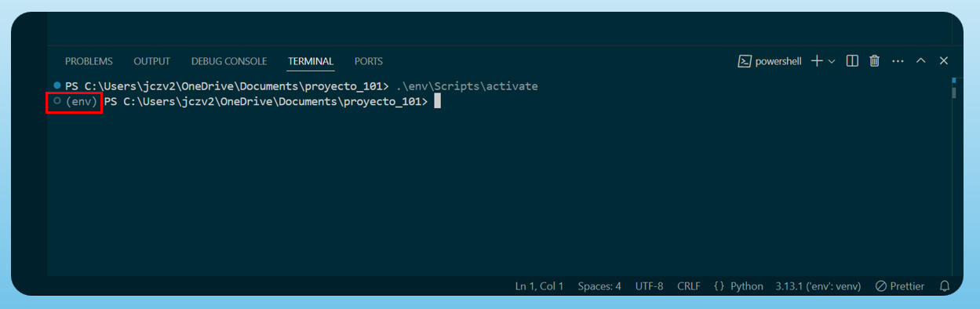Select the TERMINAL tab
Image resolution: width=980 pixels, height=309 pixels.
coord(311,61)
